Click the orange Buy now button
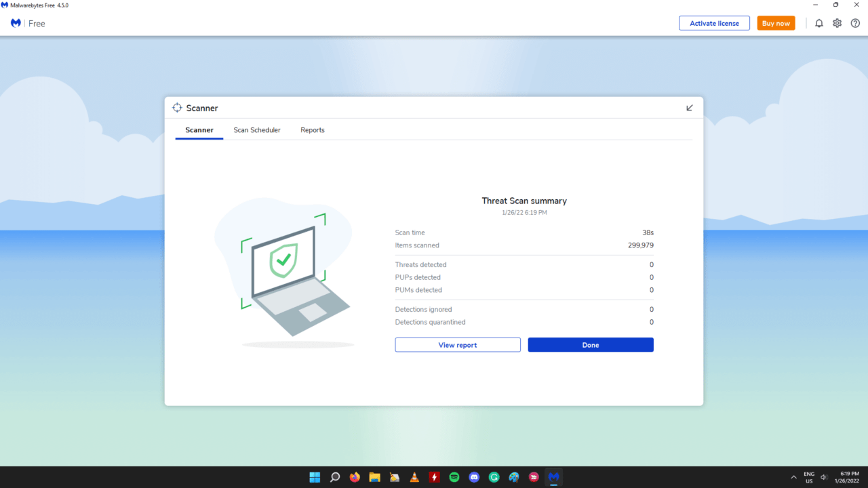 pos(776,23)
